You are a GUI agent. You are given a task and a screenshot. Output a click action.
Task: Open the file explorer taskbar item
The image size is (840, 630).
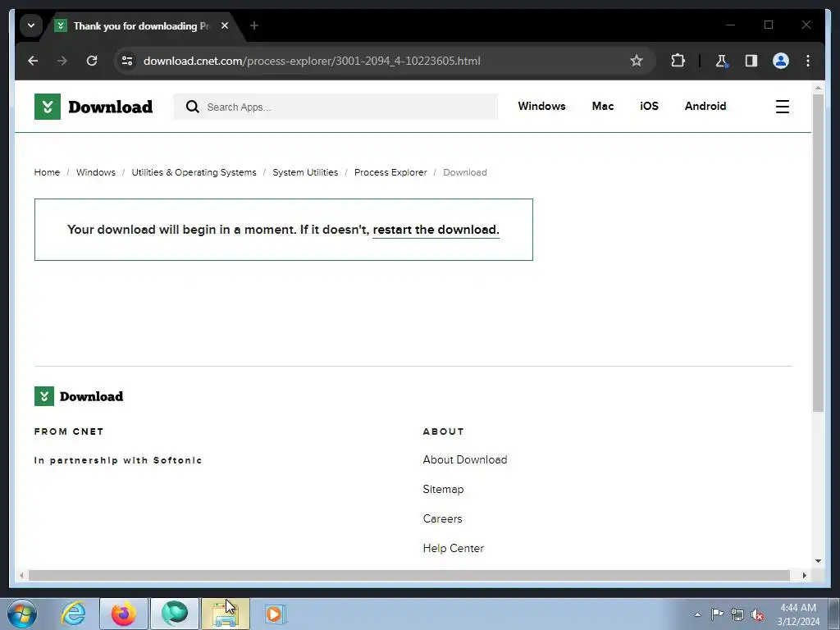[x=226, y=614]
